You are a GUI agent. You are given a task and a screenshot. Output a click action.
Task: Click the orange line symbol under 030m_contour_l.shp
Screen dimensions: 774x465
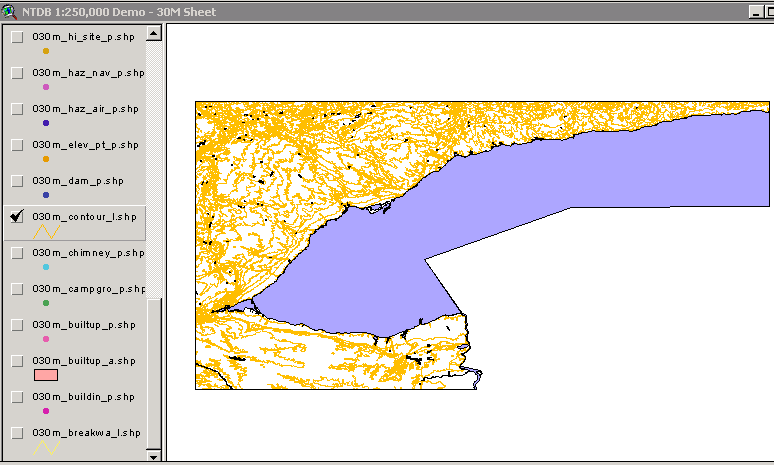(46, 232)
